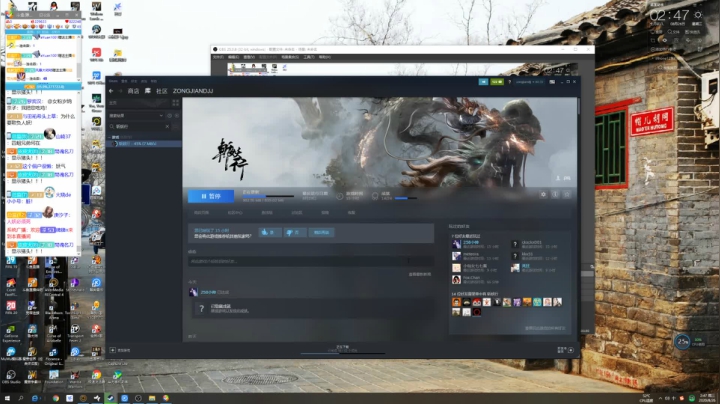
Task: Click the taskbar search icon
Action: [x=21, y=398]
